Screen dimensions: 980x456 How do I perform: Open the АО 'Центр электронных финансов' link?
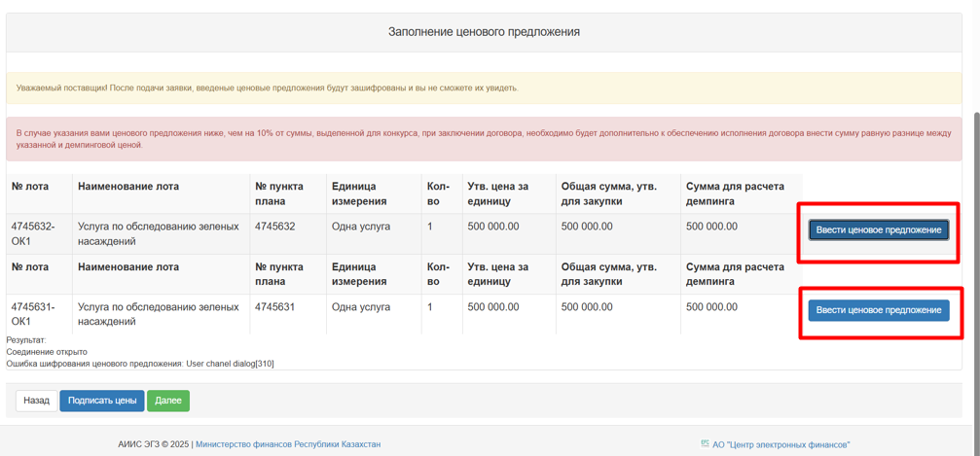780,444
